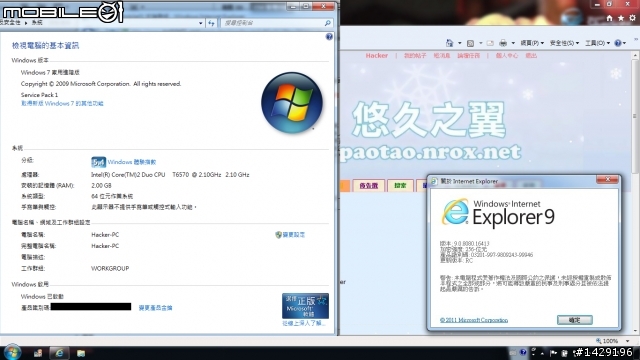Click the 退出 logout link
The image size is (640, 360).
pos(531,56)
